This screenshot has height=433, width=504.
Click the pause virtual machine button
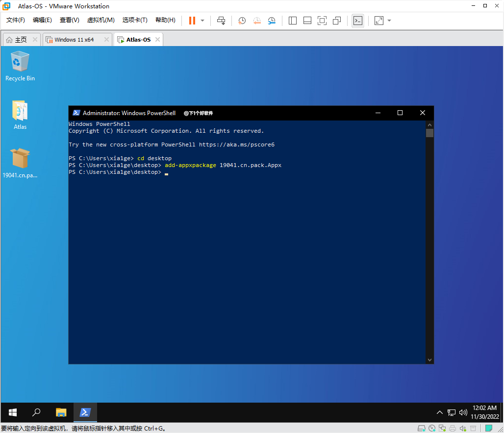coord(192,21)
